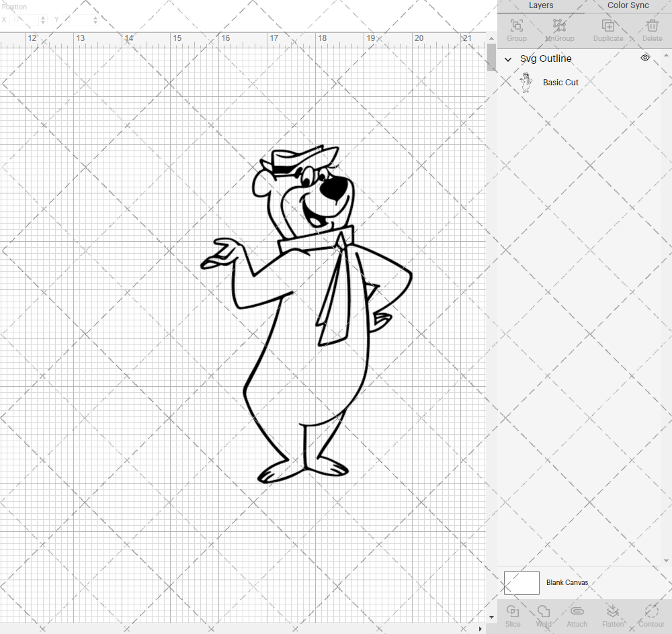Image resolution: width=672 pixels, height=634 pixels.
Task: Collapse the Svg Outline group
Action: coord(508,59)
